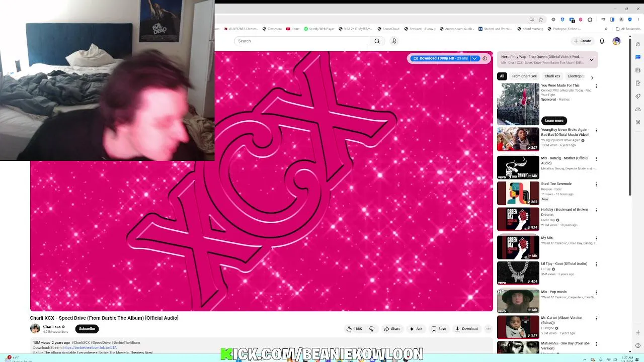This screenshot has width=644, height=362.
Task: Open the Classroom bookmark
Action: [272, 29]
